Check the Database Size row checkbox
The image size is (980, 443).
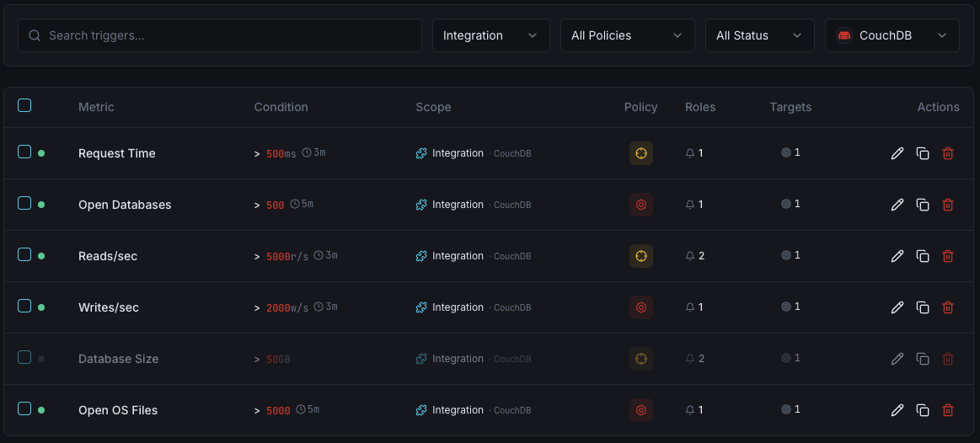tap(24, 357)
